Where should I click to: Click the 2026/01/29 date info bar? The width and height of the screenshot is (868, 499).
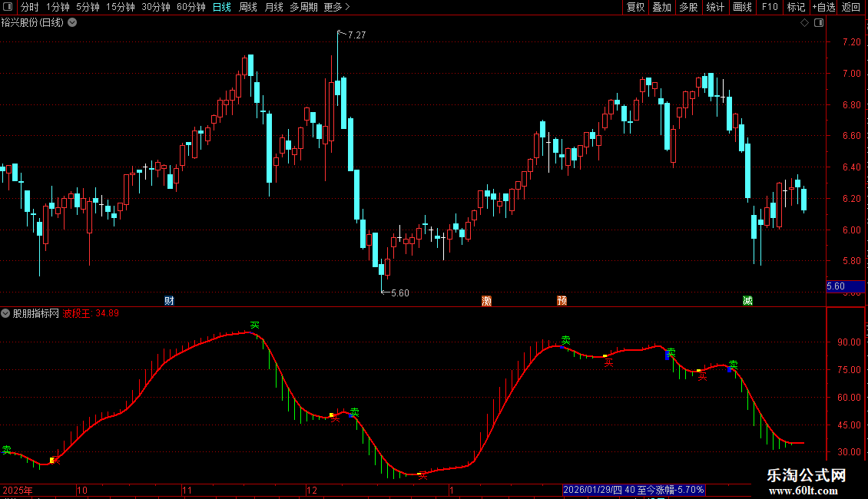(x=634, y=490)
